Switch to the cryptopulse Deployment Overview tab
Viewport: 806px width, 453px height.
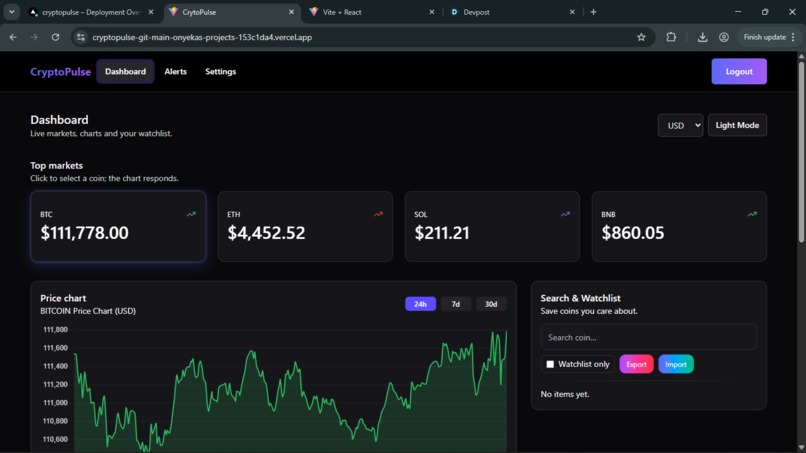(x=93, y=12)
